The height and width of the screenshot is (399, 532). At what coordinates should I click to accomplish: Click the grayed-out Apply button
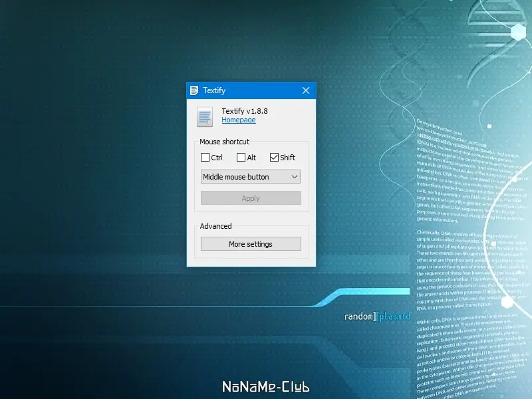pos(251,198)
